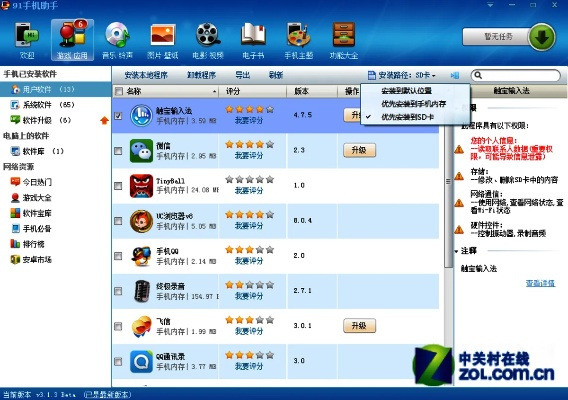Open the 手机主题 palette icon
The height and width of the screenshot is (400, 568).
pos(298,39)
